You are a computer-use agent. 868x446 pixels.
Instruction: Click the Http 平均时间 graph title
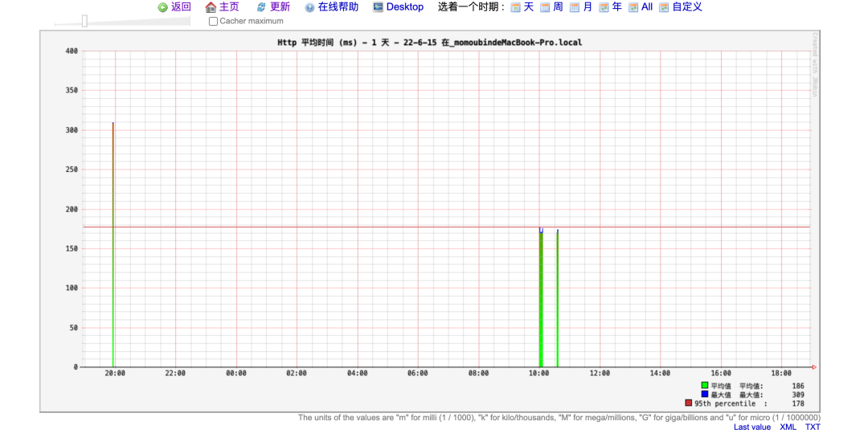pos(429,43)
